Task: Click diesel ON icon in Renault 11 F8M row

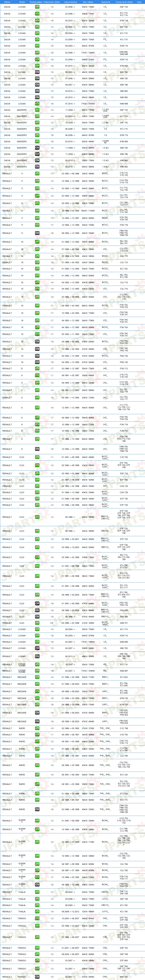Action: [x=37, y=233]
